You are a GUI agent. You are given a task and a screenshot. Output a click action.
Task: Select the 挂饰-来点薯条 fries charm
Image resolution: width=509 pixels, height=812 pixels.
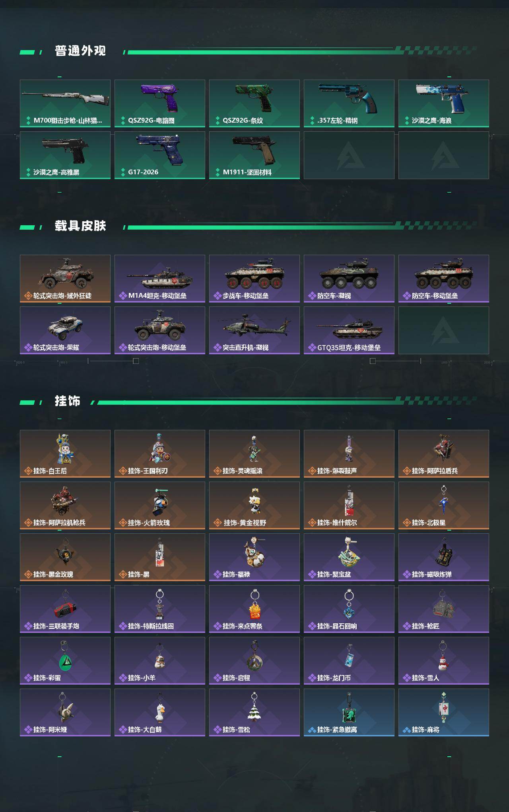254,609
